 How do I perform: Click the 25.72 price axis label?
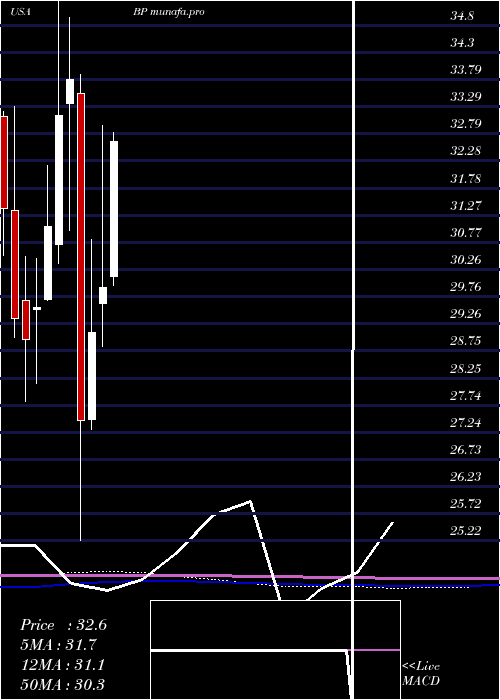pos(466,504)
